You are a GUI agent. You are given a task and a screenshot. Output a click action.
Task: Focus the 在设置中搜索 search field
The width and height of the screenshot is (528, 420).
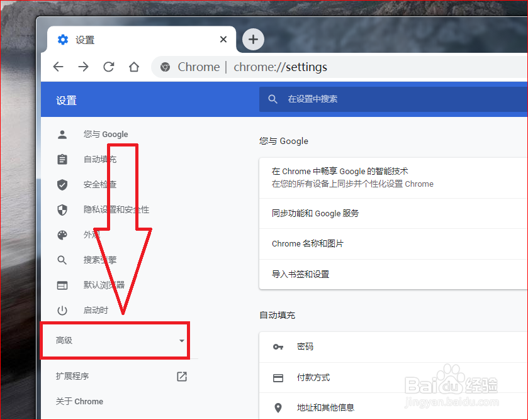coord(393,99)
